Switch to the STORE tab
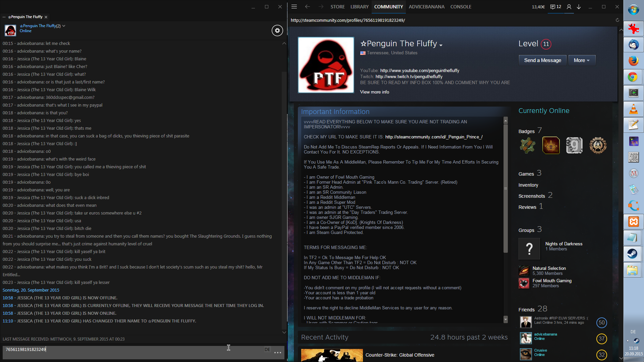Viewport: 644px width, 362px height. tap(337, 7)
